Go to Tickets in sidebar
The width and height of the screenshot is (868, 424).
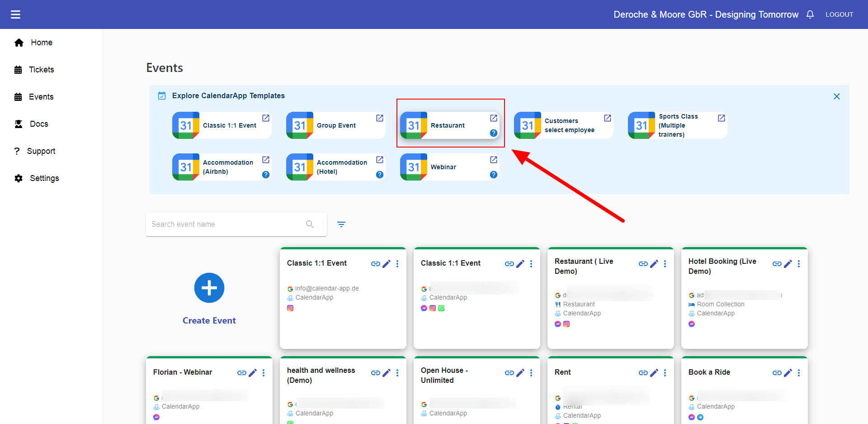pos(41,70)
